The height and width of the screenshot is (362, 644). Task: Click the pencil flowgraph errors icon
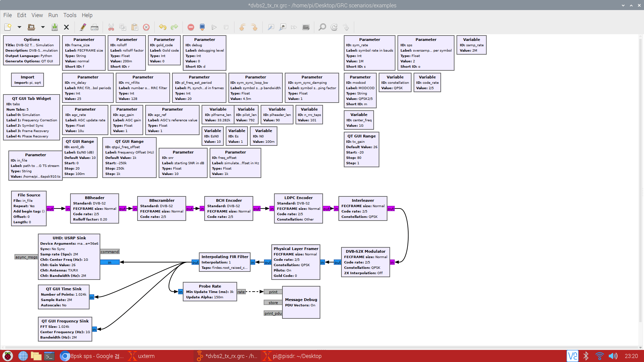point(83,27)
